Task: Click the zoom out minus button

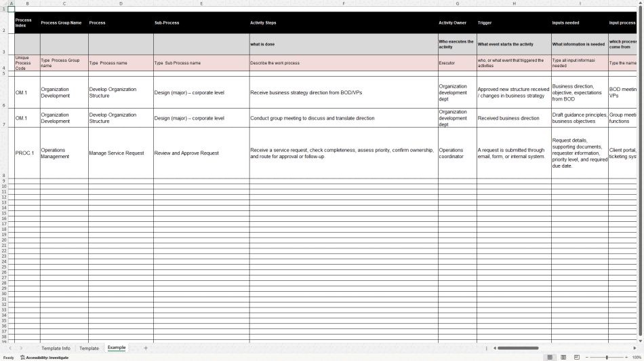Action: (587, 358)
